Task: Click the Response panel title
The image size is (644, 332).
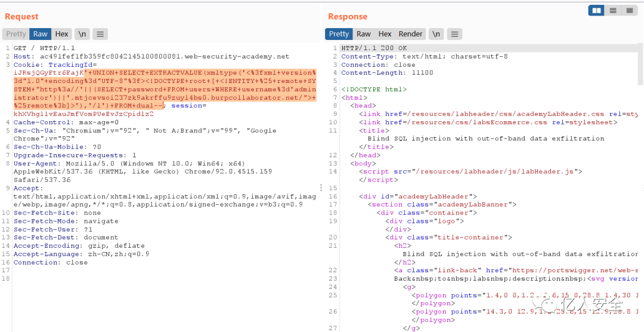Action: point(348,17)
